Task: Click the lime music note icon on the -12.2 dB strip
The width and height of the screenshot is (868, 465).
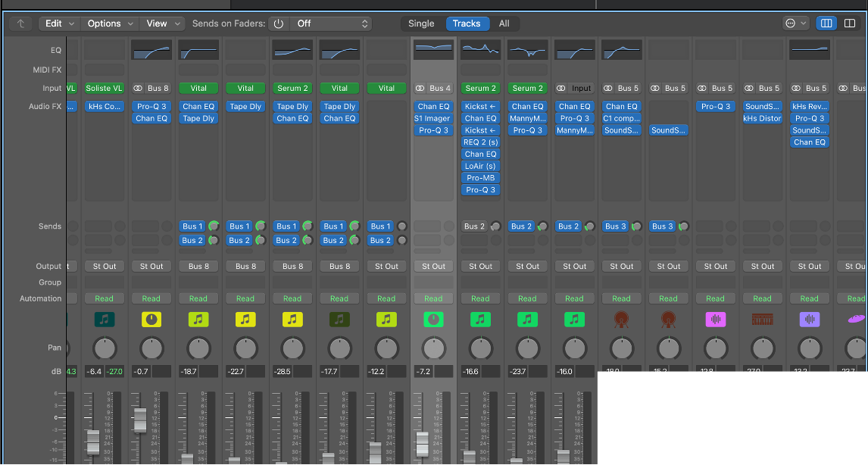Action: [386, 320]
